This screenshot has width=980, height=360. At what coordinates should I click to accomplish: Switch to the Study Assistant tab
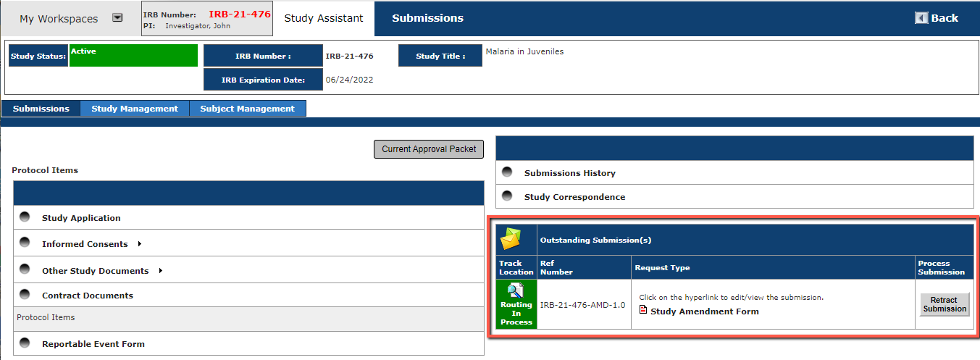point(324,19)
